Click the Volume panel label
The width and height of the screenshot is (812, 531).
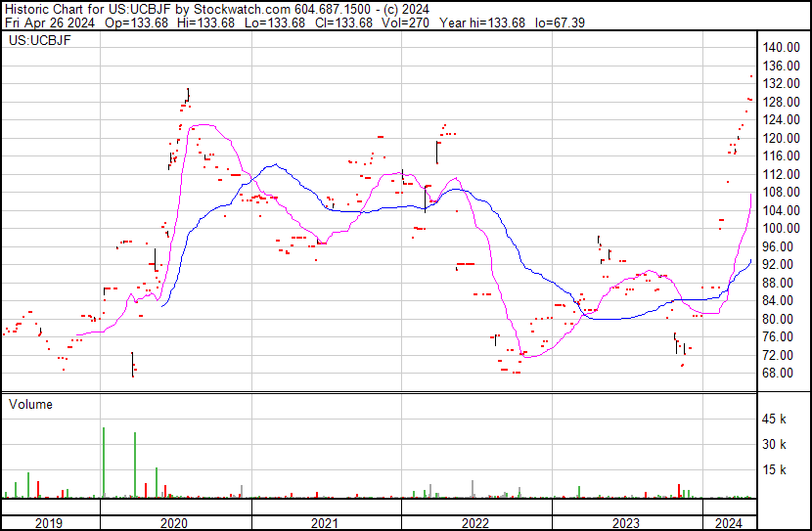(x=30, y=404)
